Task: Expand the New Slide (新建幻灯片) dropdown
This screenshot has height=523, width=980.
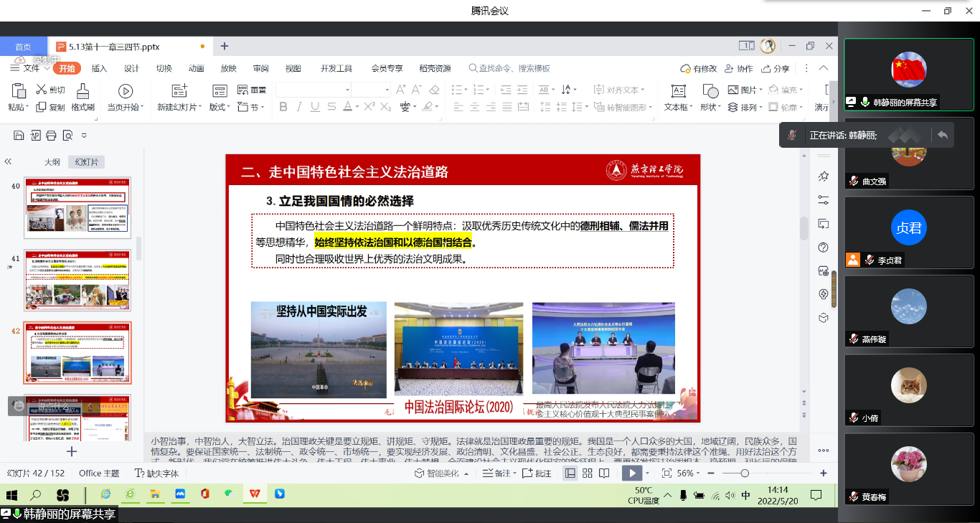Action: 199,108
